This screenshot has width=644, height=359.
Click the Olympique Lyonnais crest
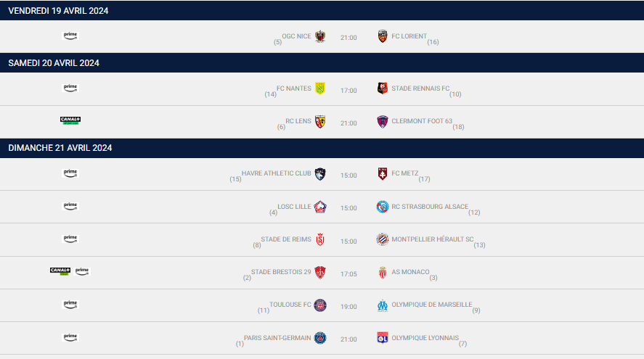click(x=383, y=338)
